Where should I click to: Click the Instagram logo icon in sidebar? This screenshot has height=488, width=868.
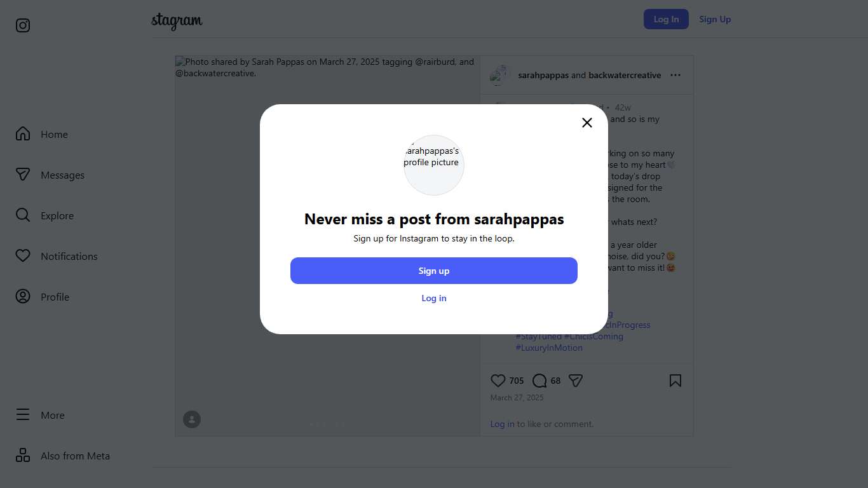pyautogui.click(x=23, y=25)
